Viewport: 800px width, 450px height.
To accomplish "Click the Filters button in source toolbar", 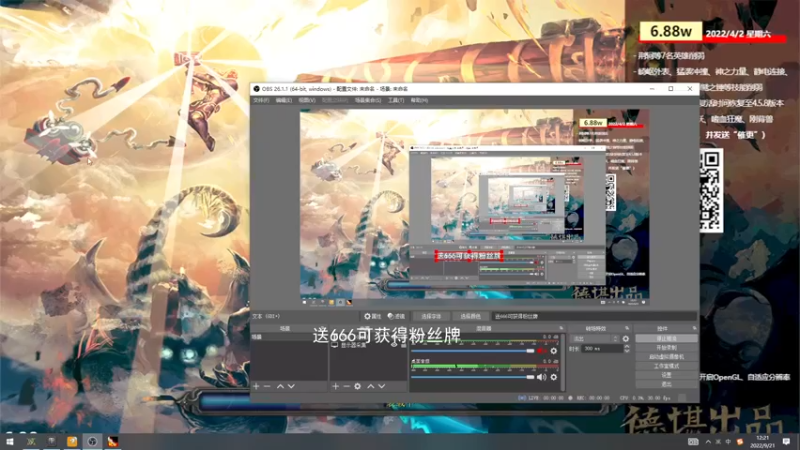I will click(x=396, y=316).
